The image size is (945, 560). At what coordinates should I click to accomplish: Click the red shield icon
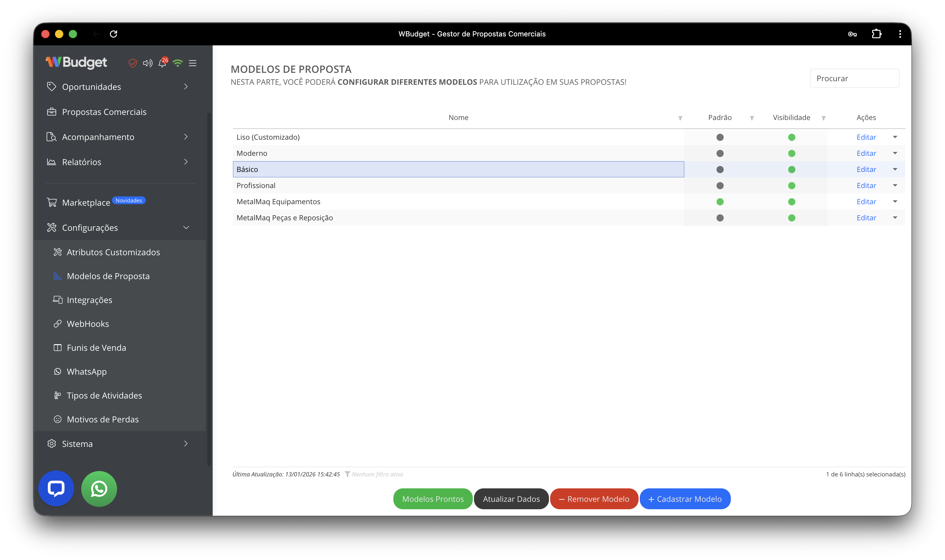point(133,63)
